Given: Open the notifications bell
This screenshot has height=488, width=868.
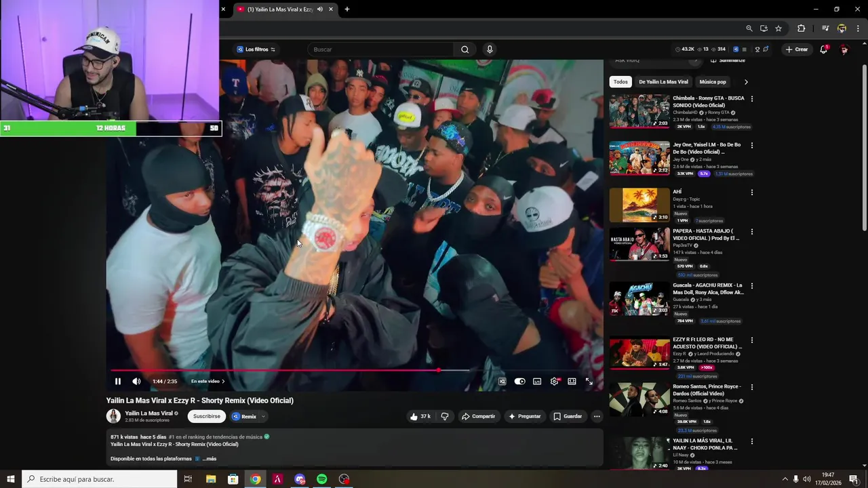Looking at the screenshot, I should click(x=824, y=49).
